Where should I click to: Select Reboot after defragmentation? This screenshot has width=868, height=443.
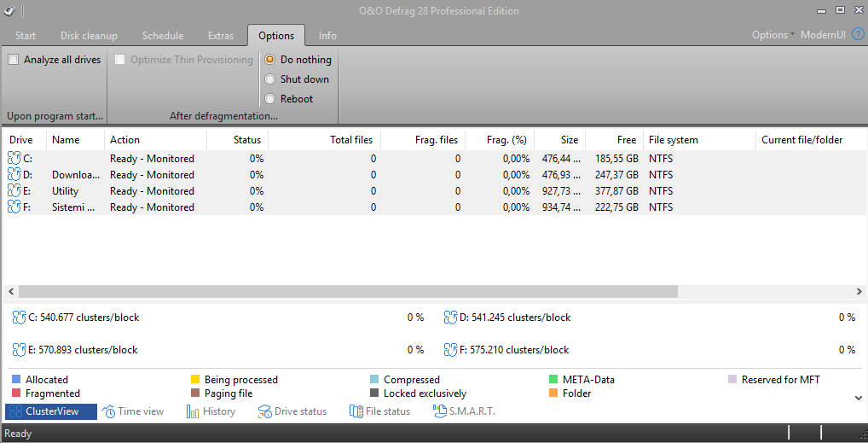(x=269, y=99)
